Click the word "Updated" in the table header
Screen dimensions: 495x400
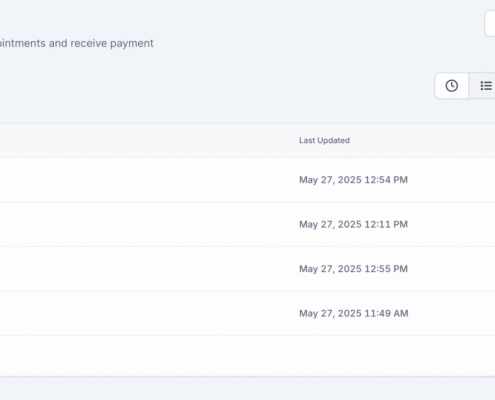coord(333,140)
